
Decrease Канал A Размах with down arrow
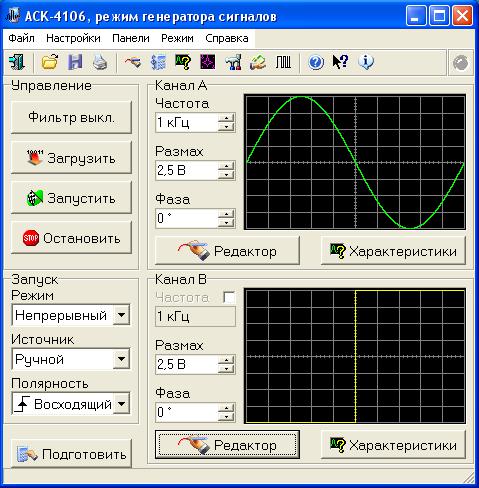pos(227,175)
